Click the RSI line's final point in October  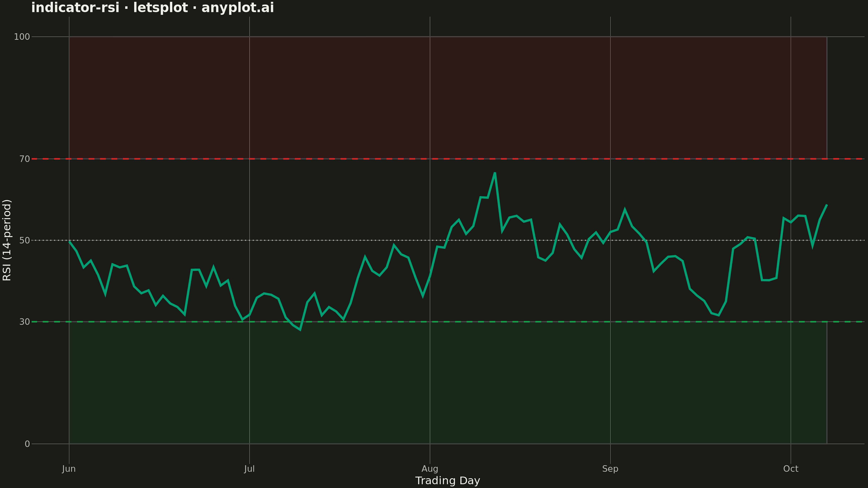click(x=827, y=205)
